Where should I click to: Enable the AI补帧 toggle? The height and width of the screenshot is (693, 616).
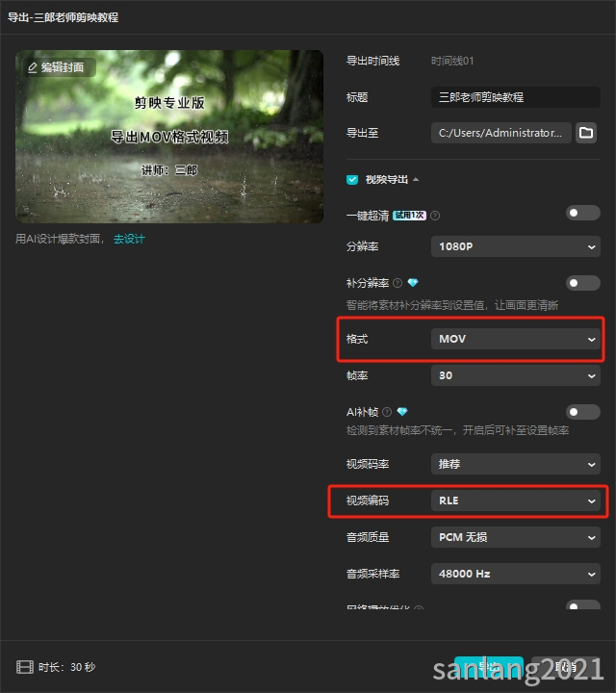point(583,412)
